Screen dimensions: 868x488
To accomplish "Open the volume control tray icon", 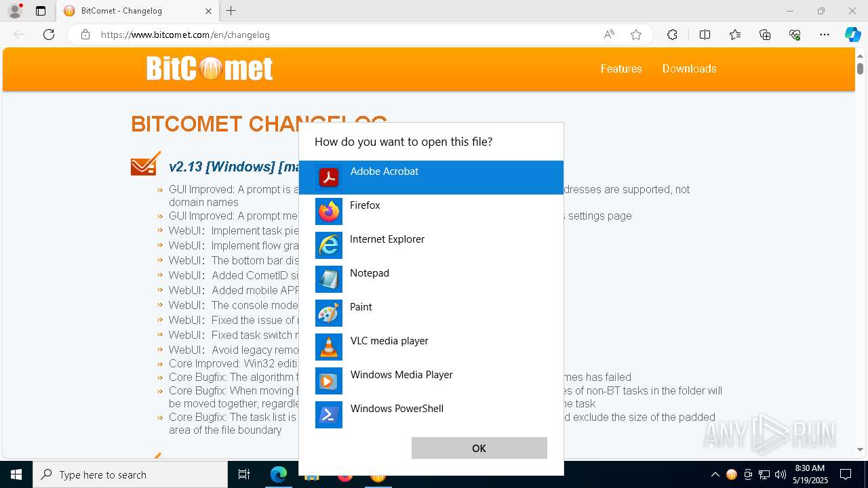I will click(781, 474).
